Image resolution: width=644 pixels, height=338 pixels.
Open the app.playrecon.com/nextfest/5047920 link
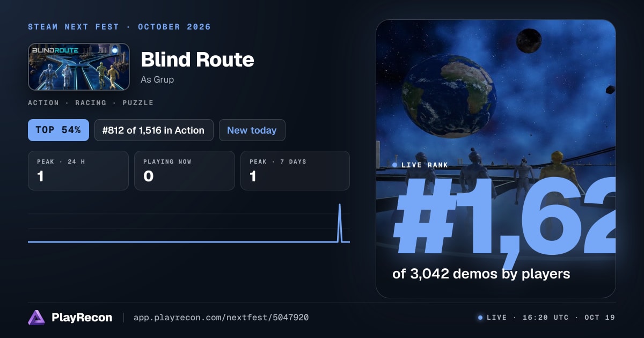(221, 318)
